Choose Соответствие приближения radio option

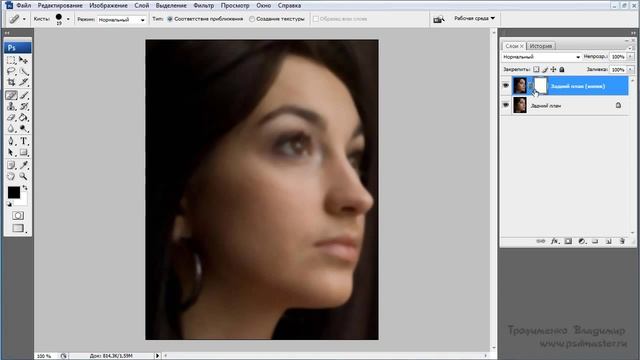click(x=170, y=19)
